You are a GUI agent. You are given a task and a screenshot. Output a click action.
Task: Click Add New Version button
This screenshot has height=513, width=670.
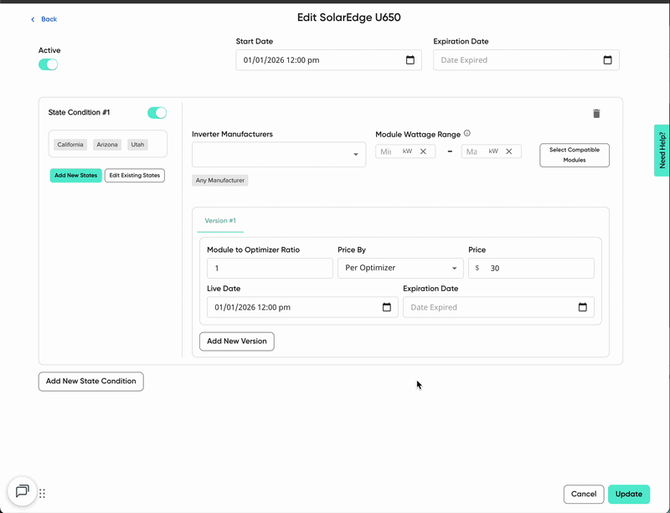237,341
